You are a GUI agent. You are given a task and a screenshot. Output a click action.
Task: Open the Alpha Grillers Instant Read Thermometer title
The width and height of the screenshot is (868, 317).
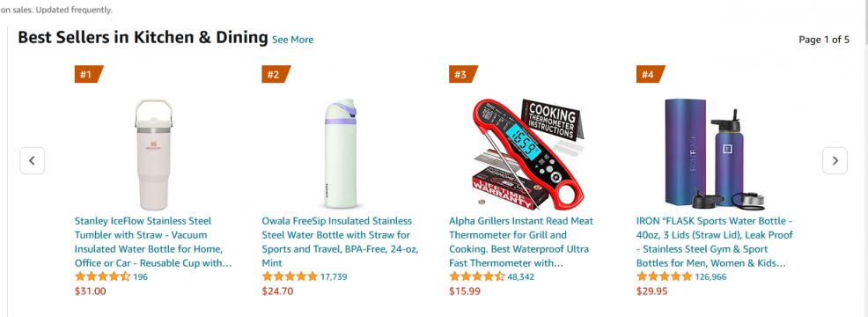[521, 241]
